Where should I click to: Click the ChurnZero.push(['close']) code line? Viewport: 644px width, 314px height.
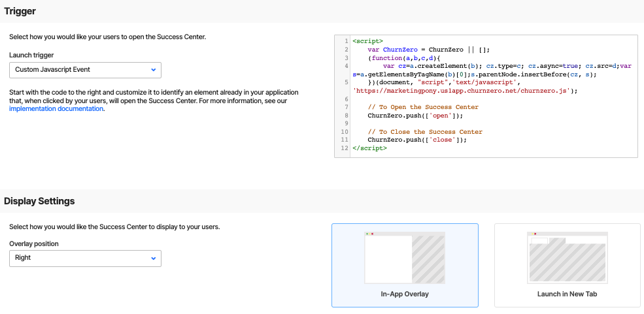point(417,140)
